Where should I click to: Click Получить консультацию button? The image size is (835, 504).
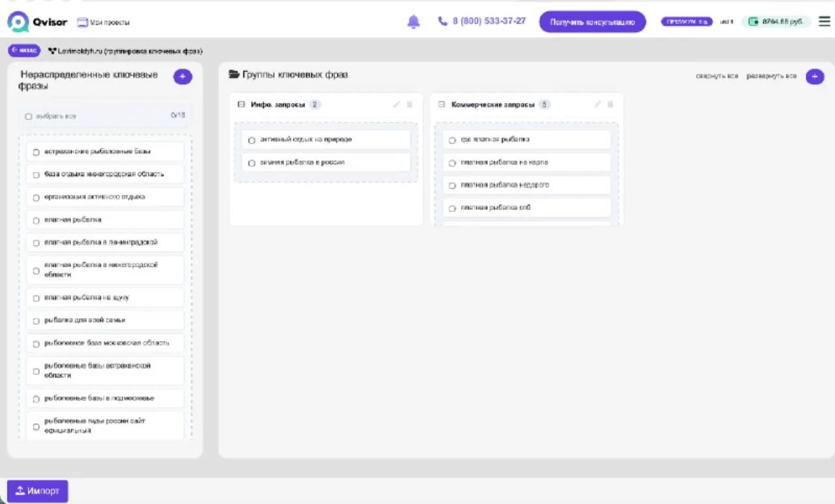pyautogui.click(x=592, y=22)
